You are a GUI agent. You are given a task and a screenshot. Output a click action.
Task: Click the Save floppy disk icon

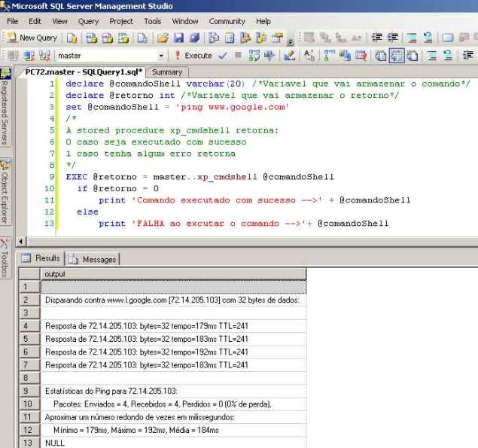click(x=178, y=37)
